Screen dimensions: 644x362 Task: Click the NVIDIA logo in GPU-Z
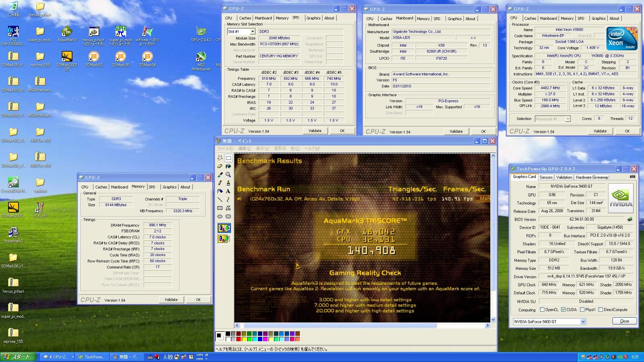621,198
